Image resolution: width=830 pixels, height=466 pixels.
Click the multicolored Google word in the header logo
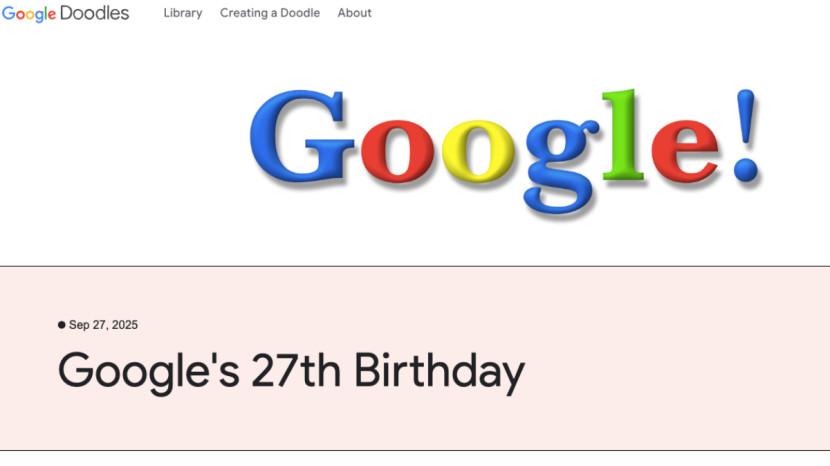pyautogui.click(x=29, y=14)
